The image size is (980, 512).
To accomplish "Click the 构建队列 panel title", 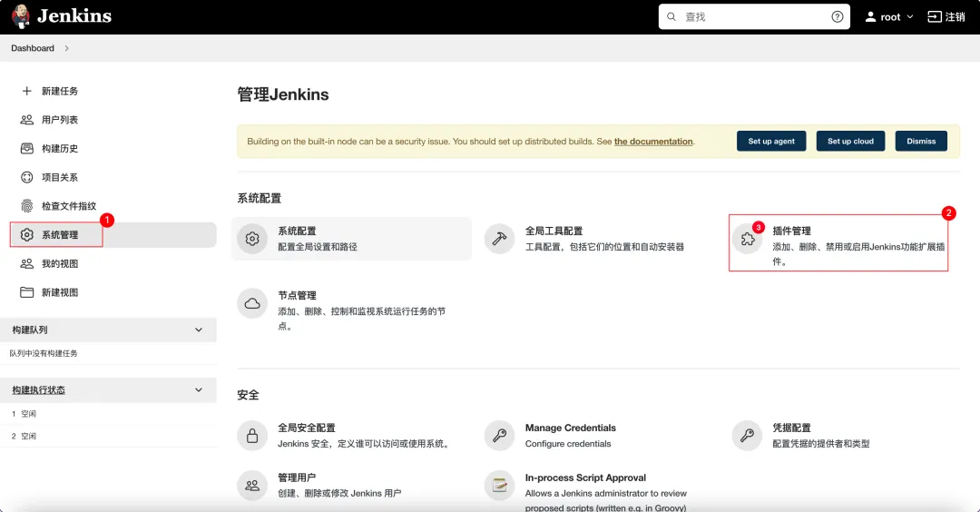I will click(x=29, y=330).
